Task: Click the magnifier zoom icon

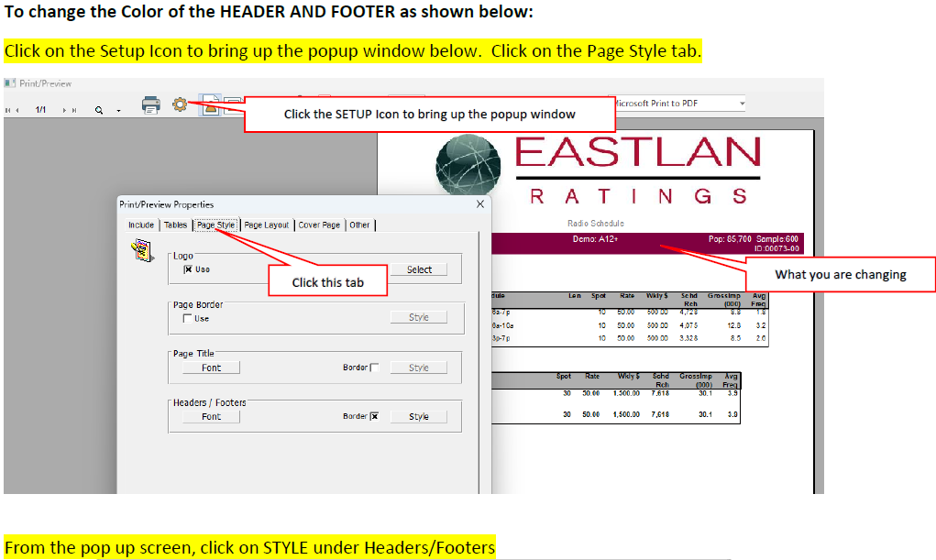Action: pyautogui.click(x=99, y=111)
